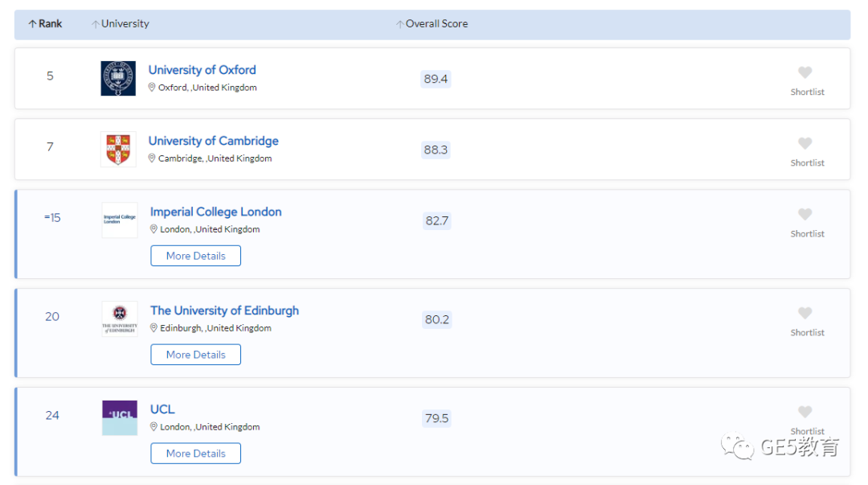
Task: Click rank number 5 in the Oxford row
Action: click(50, 76)
